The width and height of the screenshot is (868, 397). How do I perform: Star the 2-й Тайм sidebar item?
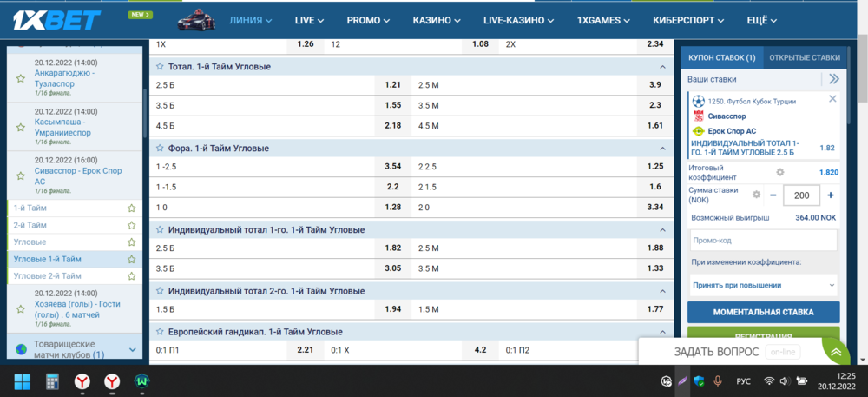[x=131, y=225]
